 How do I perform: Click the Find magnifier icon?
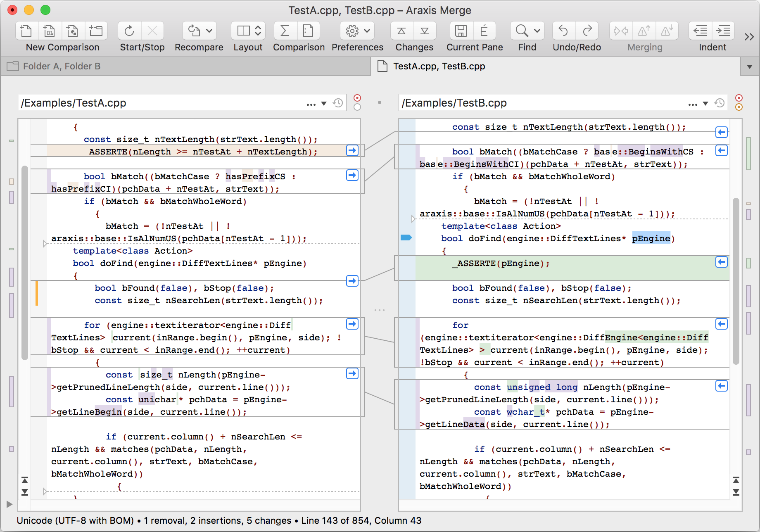point(521,31)
